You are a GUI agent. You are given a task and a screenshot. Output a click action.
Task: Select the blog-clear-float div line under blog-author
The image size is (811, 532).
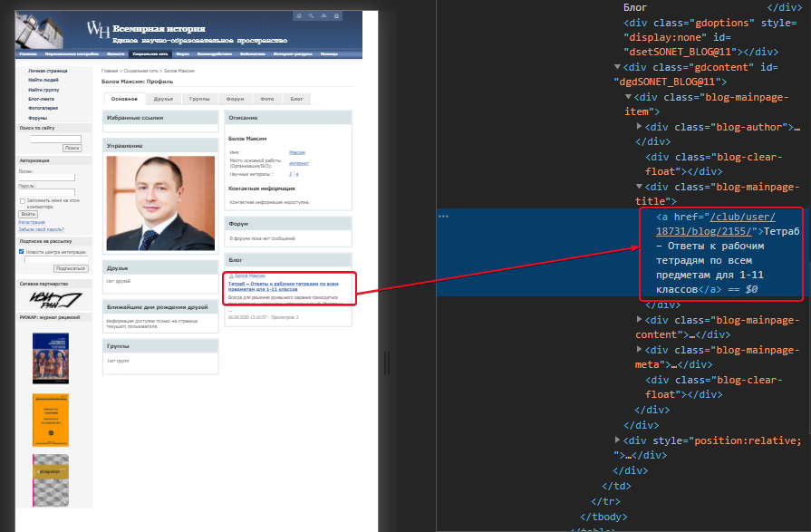point(714,164)
